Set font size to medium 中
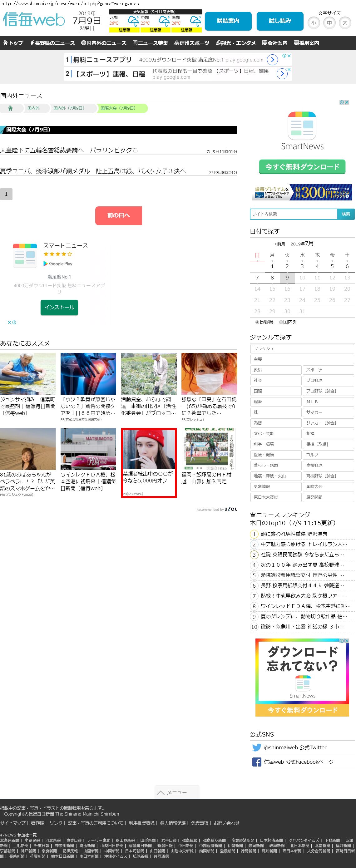The image size is (356, 868). coord(329,23)
